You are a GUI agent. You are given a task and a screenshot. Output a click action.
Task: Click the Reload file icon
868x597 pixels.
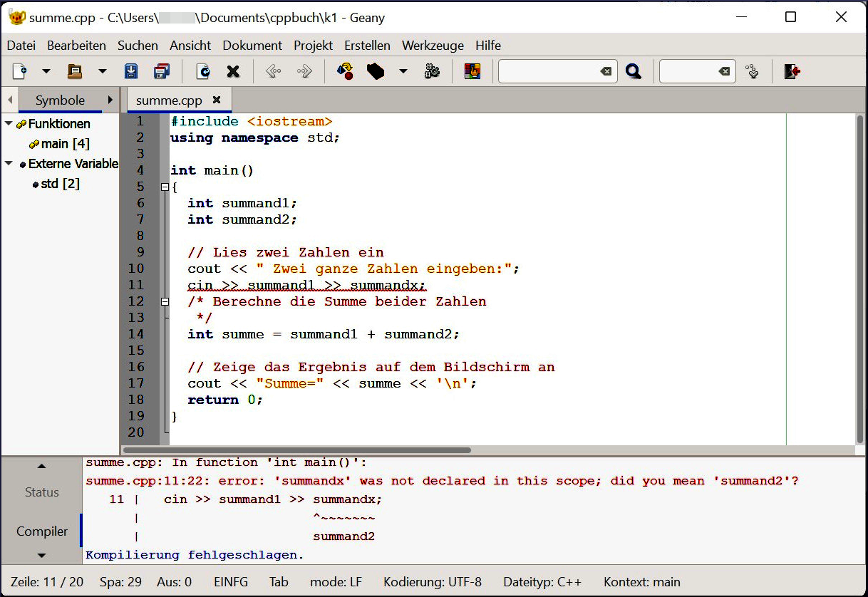(x=203, y=71)
